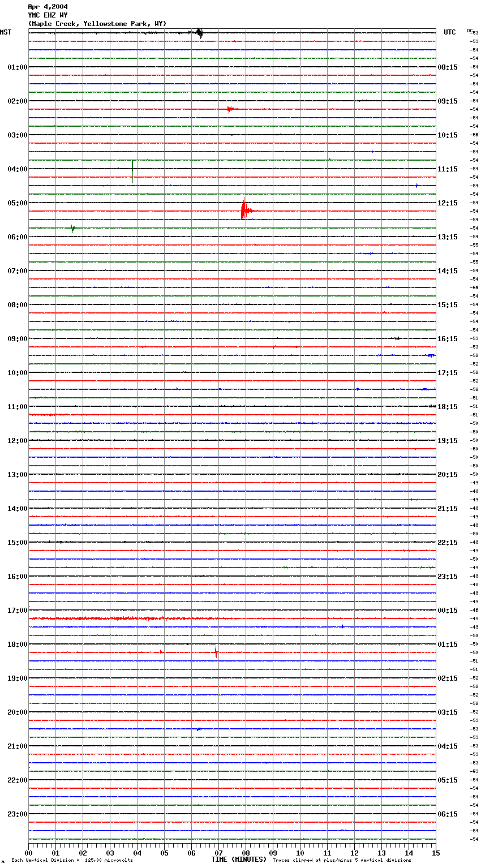Click minute label 05 on bottom axis
This screenshot has height=868, width=481.
[164, 853]
